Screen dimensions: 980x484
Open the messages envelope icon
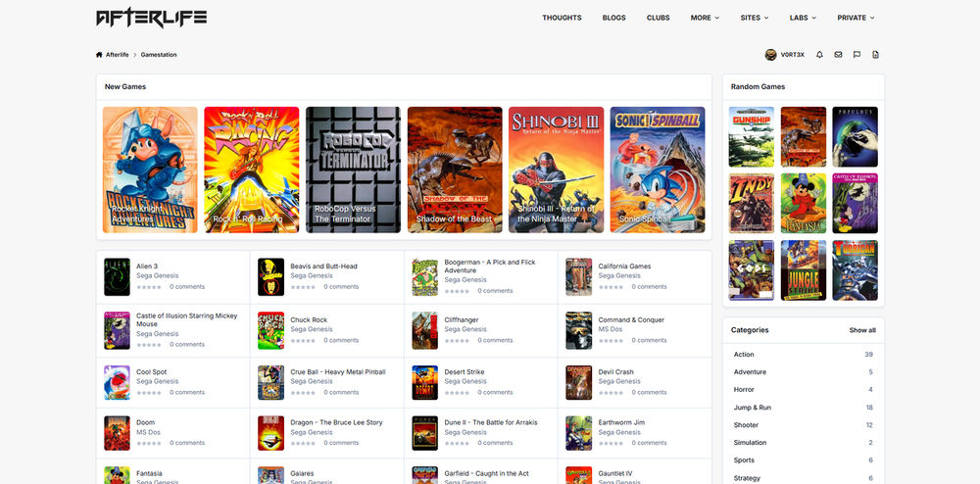pos(838,55)
